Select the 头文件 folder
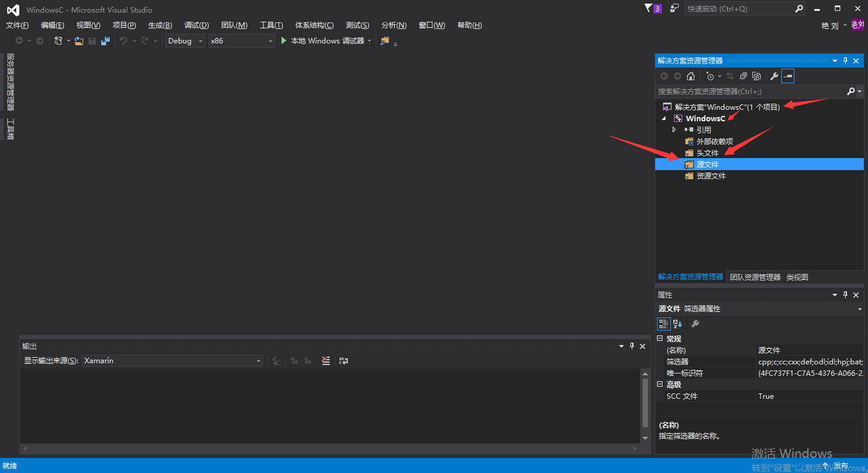 click(707, 153)
